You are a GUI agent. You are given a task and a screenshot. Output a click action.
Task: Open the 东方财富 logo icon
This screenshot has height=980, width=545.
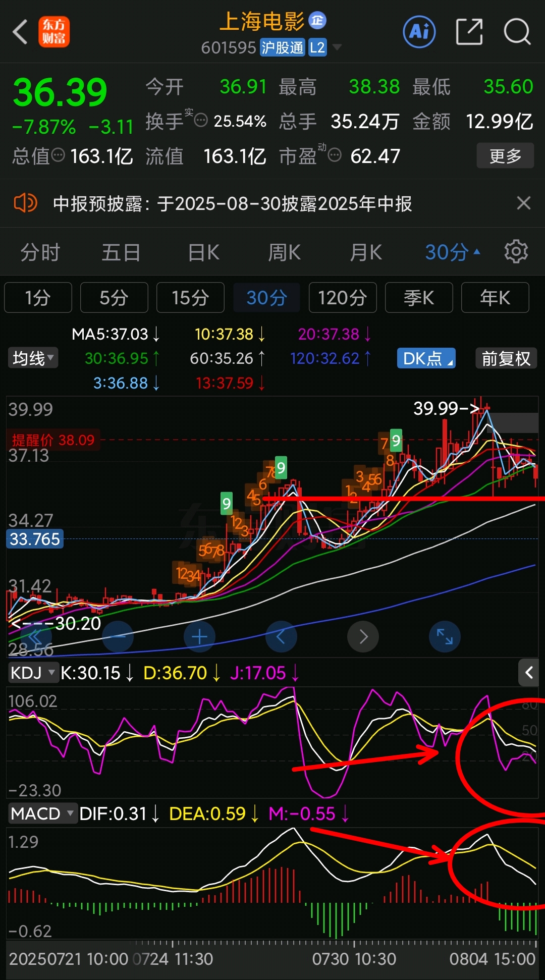tap(54, 32)
